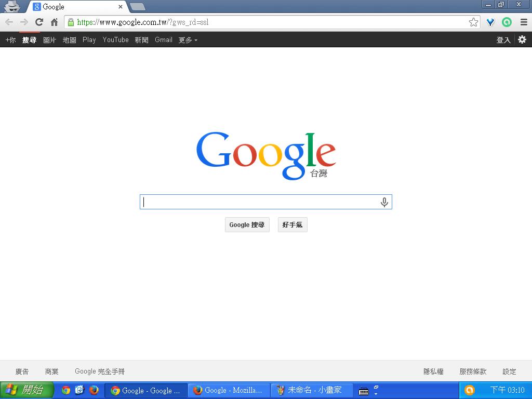Select 搜尋 in the Google bar
The width and height of the screenshot is (532, 399).
29,40
